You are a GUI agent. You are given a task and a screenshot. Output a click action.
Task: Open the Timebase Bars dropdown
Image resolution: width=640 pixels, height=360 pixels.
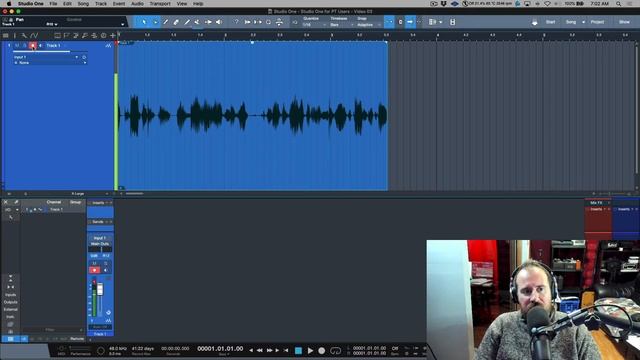342,25
